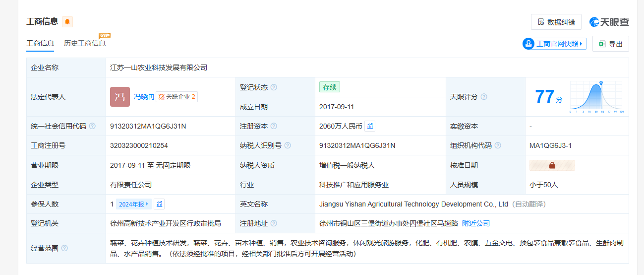The width and height of the screenshot is (644, 275).
Task: Click help icon next to 登记状态
Action: 274,87
